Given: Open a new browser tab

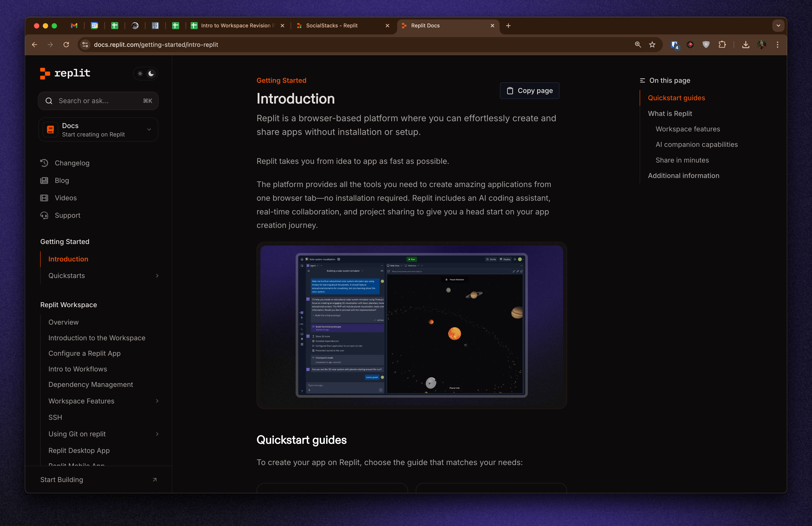Looking at the screenshot, I should (x=508, y=26).
